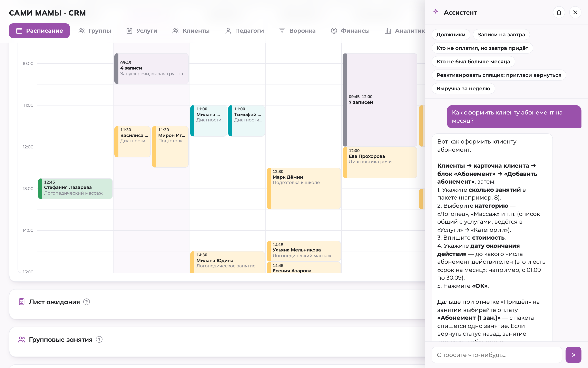Open the 09:45–12:00 7 записей block
This screenshot has height=368, width=588.
point(380,100)
